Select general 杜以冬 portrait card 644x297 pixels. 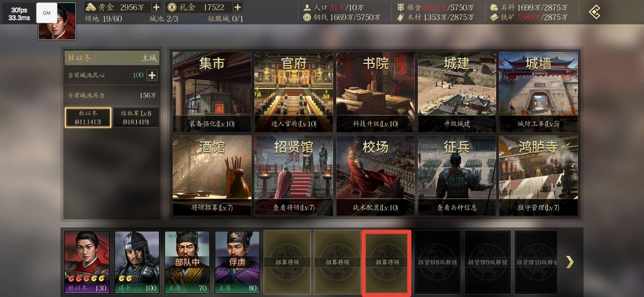pos(87,262)
